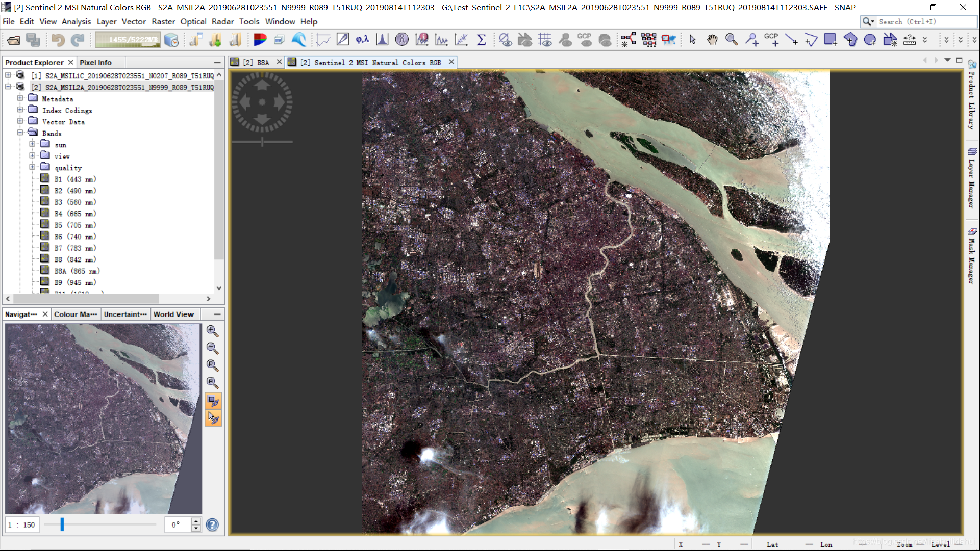Select the Pin placing tool
The height and width of the screenshot is (551, 980).
751,40
